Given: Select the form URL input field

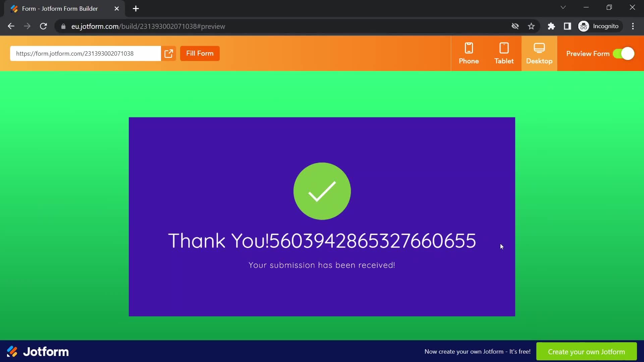Looking at the screenshot, I should point(86,54).
